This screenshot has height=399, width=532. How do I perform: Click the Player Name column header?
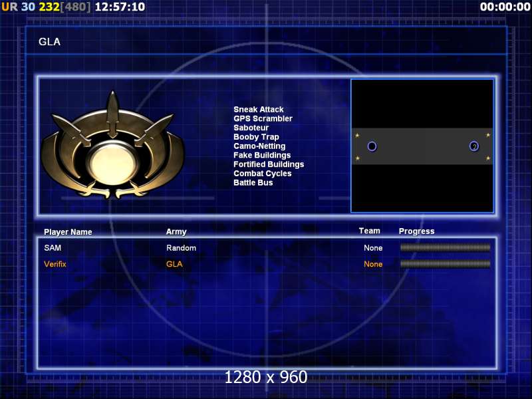68,232
